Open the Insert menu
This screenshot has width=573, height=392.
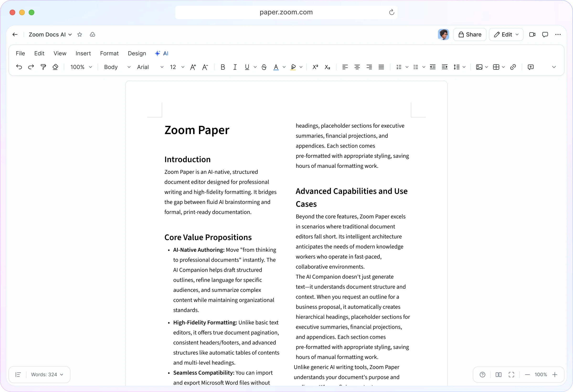83,53
